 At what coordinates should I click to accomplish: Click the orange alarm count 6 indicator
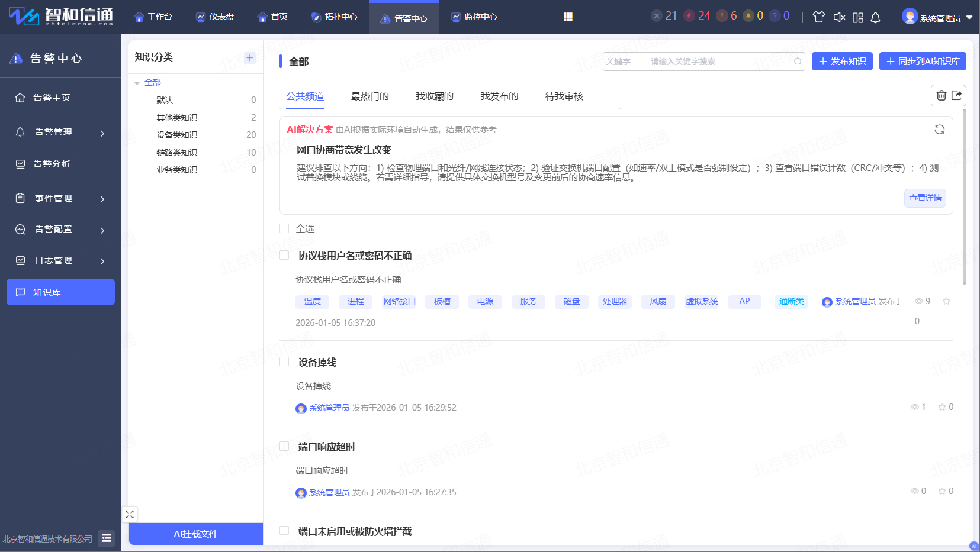pos(727,16)
